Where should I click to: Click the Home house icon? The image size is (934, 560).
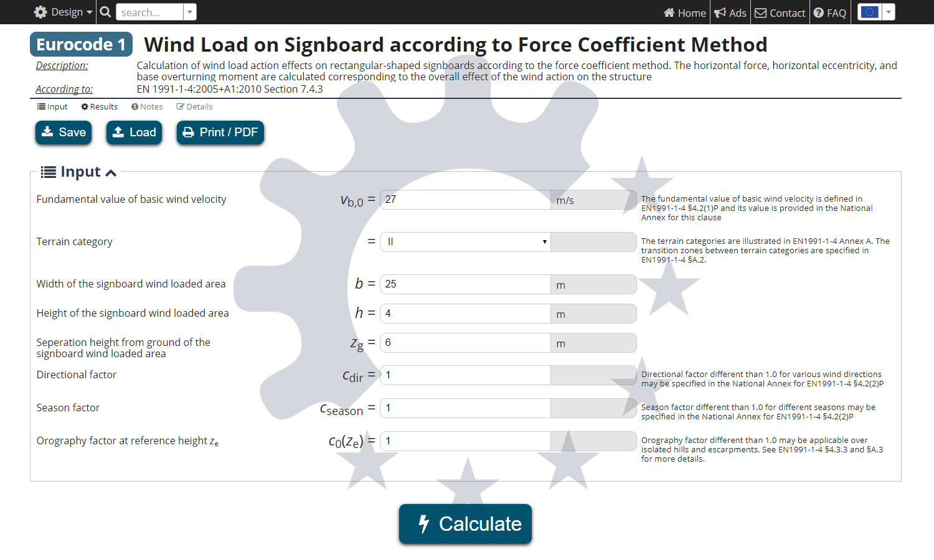[669, 12]
